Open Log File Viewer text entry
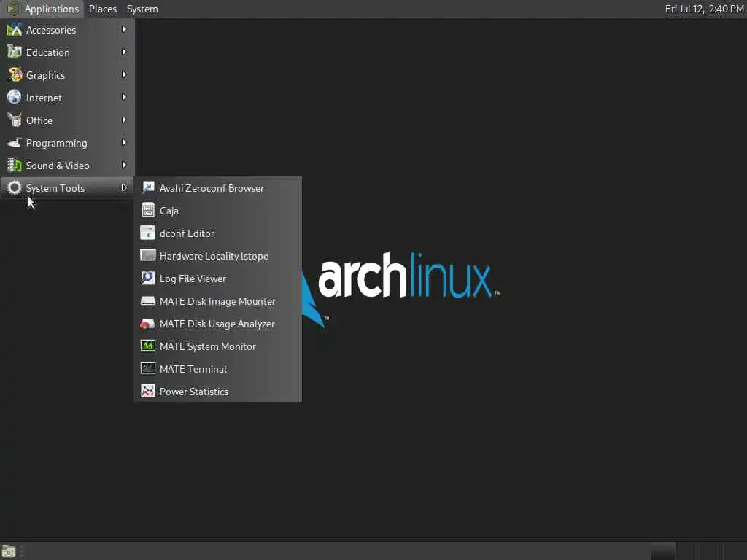Screen dimensions: 747x560 point(193,279)
